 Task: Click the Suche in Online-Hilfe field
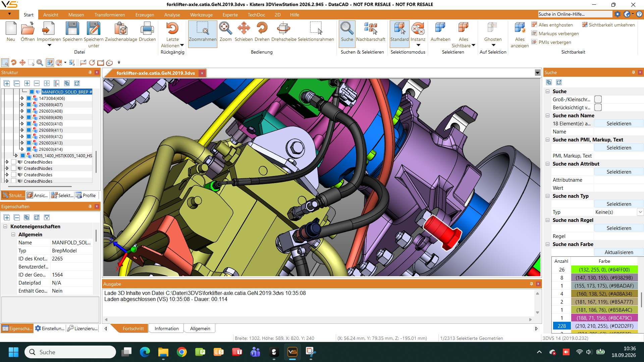(x=575, y=14)
